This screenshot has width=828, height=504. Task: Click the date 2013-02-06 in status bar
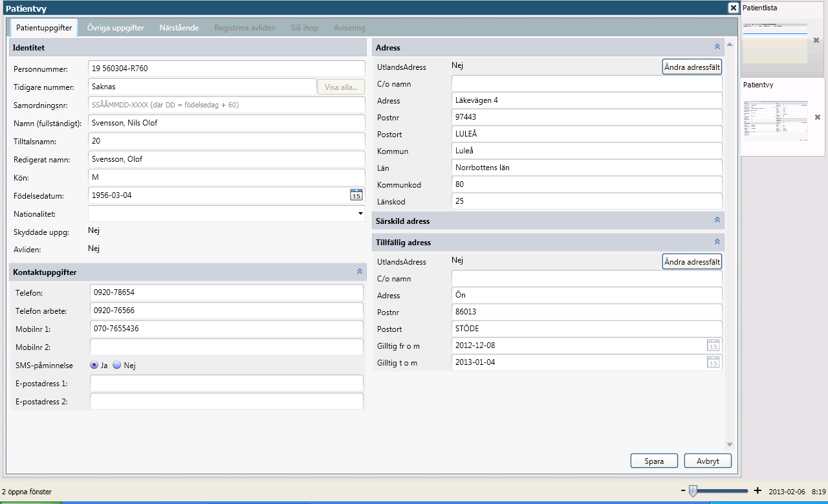[787, 492]
